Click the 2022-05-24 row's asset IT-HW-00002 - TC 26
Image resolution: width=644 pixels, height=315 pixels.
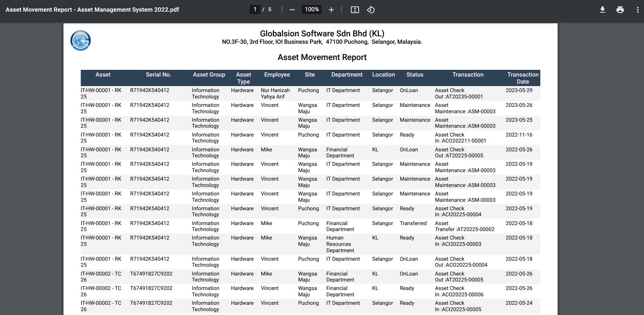101,306
